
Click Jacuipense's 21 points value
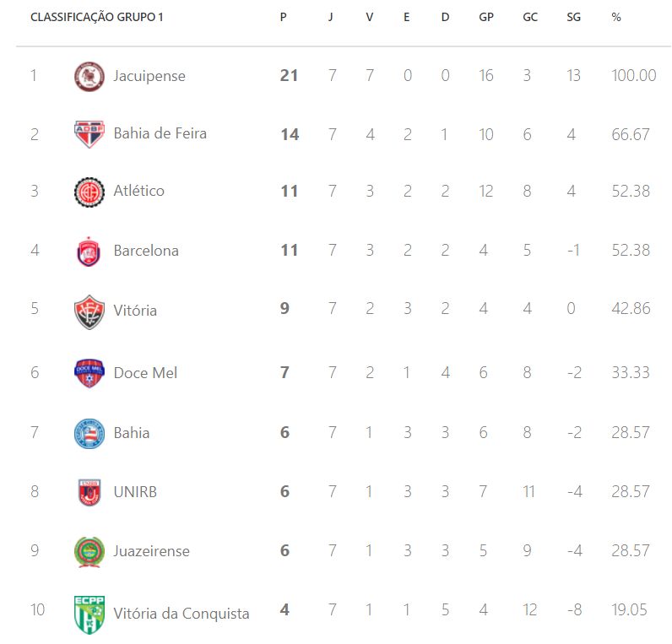click(x=289, y=76)
